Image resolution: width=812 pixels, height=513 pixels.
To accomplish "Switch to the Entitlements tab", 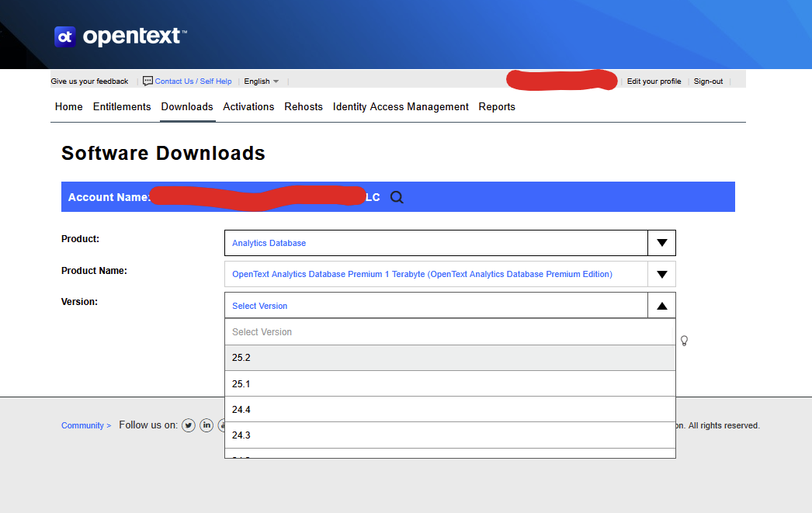I will click(122, 106).
